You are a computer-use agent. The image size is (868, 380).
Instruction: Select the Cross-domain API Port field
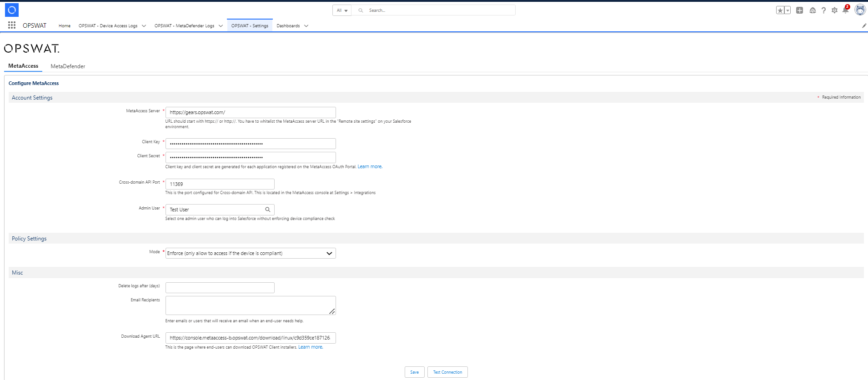pyautogui.click(x=220, y=184)
